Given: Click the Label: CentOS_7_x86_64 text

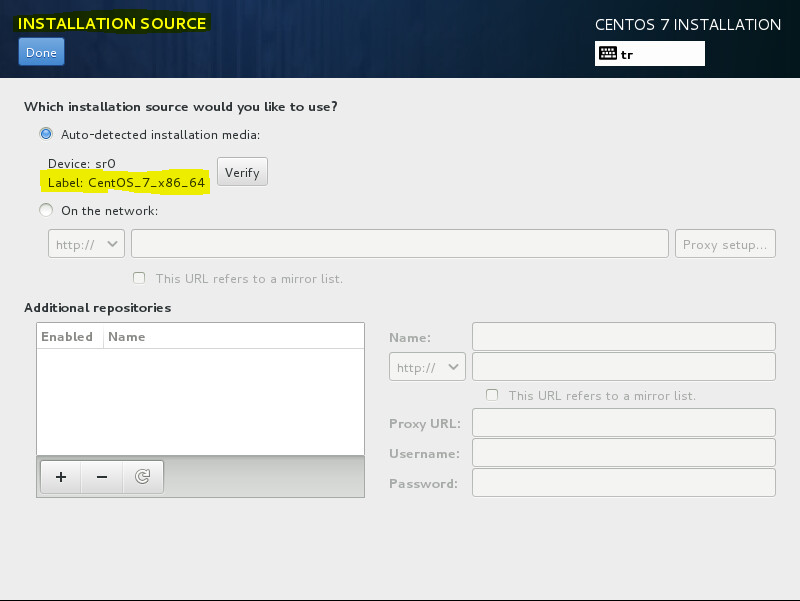Looking at the screenshot, I should (x=126, y=183).
